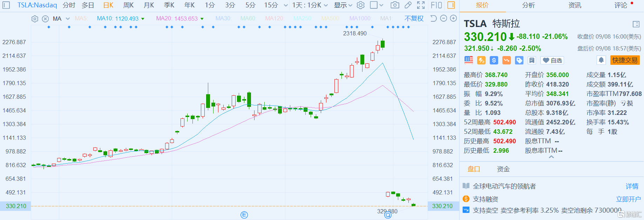Toggle the right quote panel
644x220 pixels.
[x=451, y=5]
